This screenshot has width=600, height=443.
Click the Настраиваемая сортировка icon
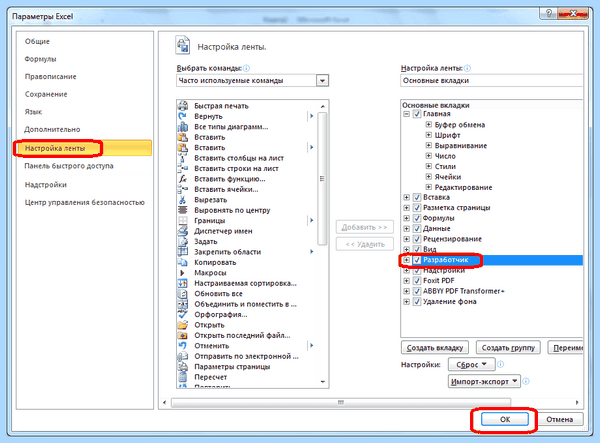[183, 283]
